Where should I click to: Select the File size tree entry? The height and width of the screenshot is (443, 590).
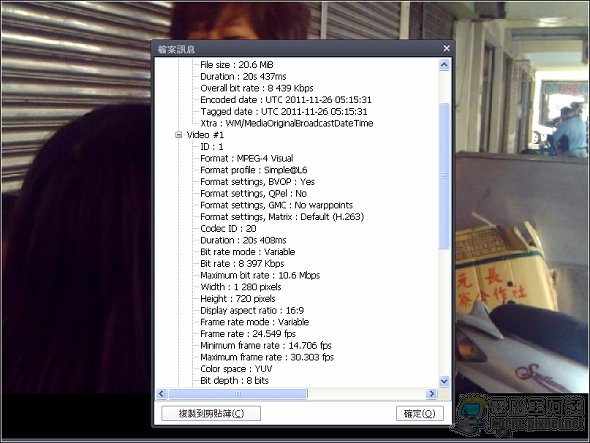[237, 65]
